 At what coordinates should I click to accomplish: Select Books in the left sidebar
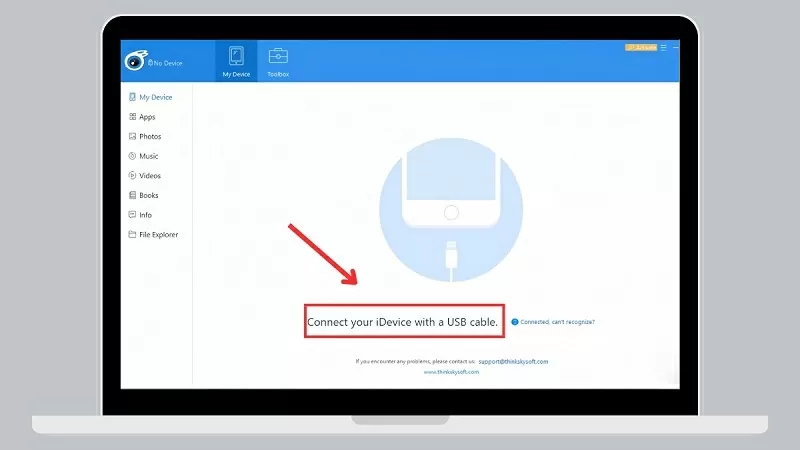[x=148, y=195]
